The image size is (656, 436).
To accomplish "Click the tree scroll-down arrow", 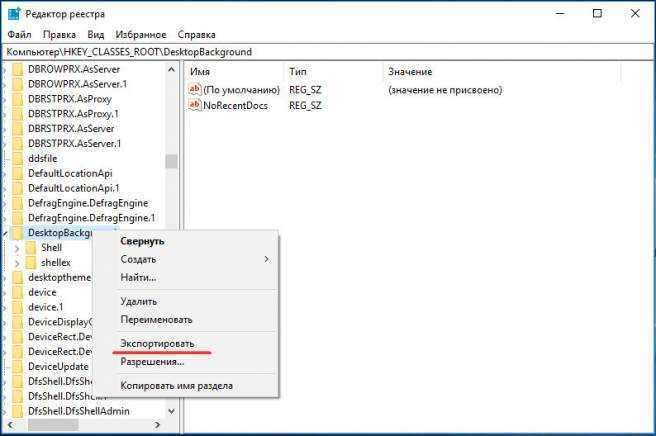I will click(171, 411).
